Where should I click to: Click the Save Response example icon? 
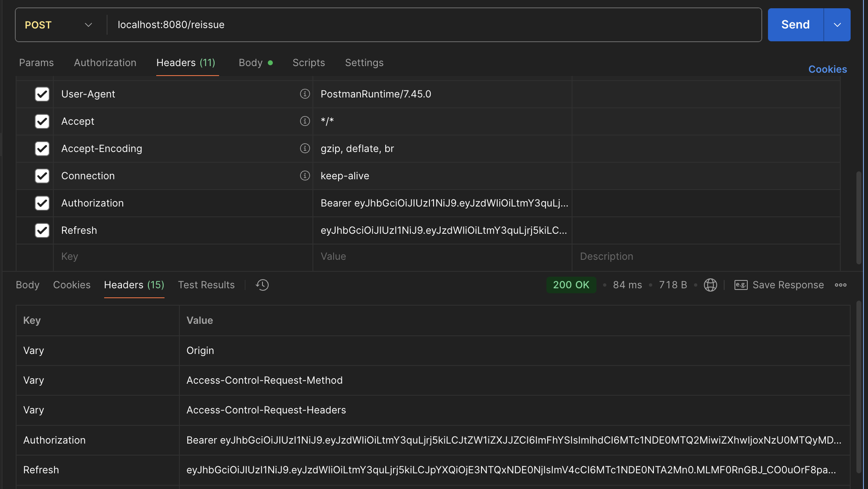[741, 285]
